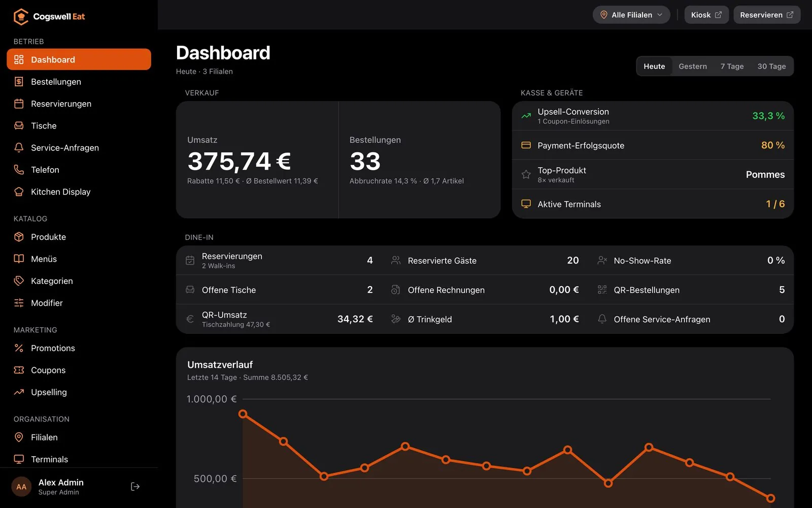Viewport: 812px width, 508px height.
Task: Click the Reservierte Gäste people icon
Action: coord(396,260)
